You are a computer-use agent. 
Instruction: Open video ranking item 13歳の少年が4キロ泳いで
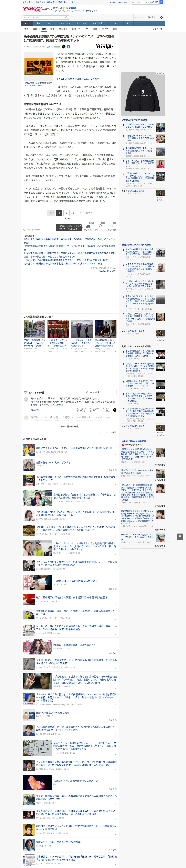click(x=140, y=384)
